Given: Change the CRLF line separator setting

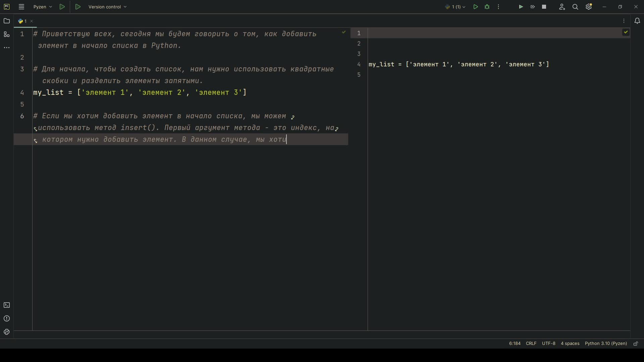Looking at the screenshot, I should 531,344.
